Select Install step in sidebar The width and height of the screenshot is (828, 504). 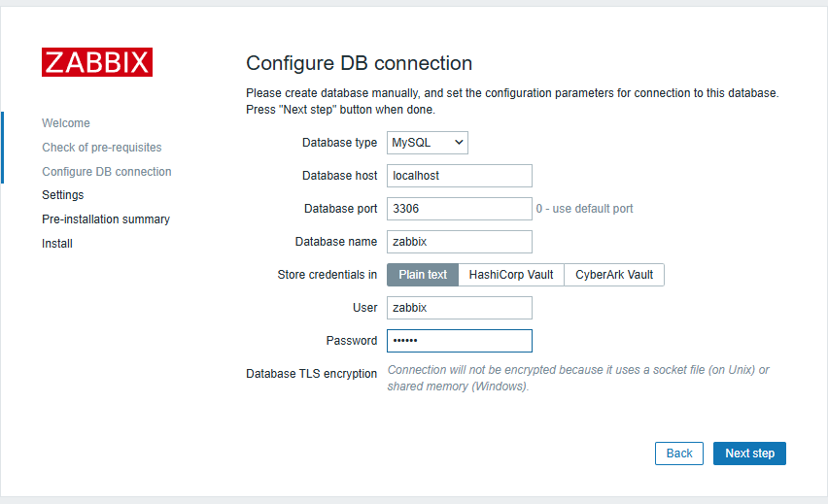[x=57, y=244]
